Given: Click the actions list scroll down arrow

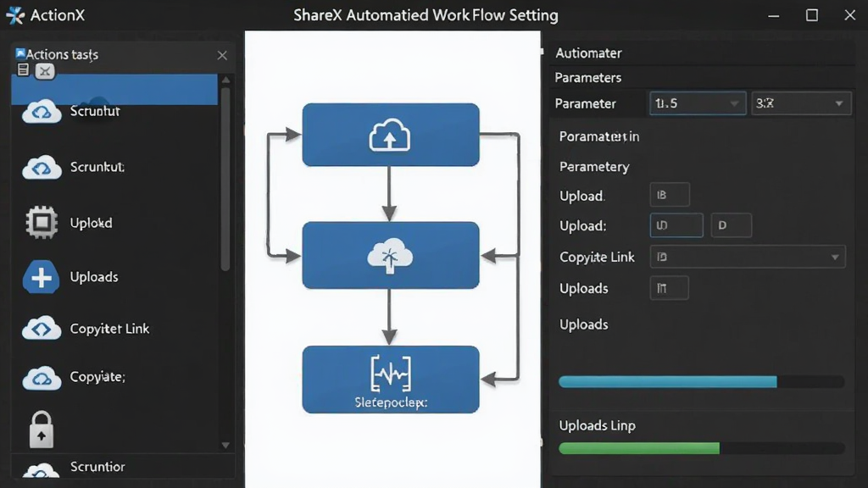Looking at the screenshot, I should 225,445.
